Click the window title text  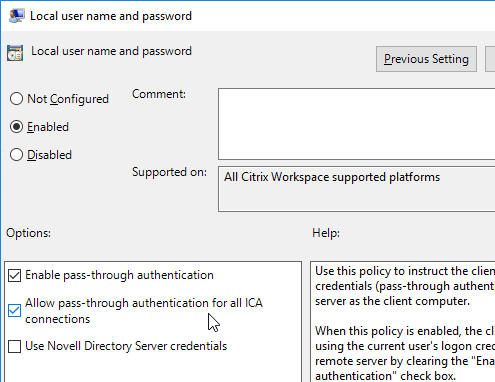[111, 16]
